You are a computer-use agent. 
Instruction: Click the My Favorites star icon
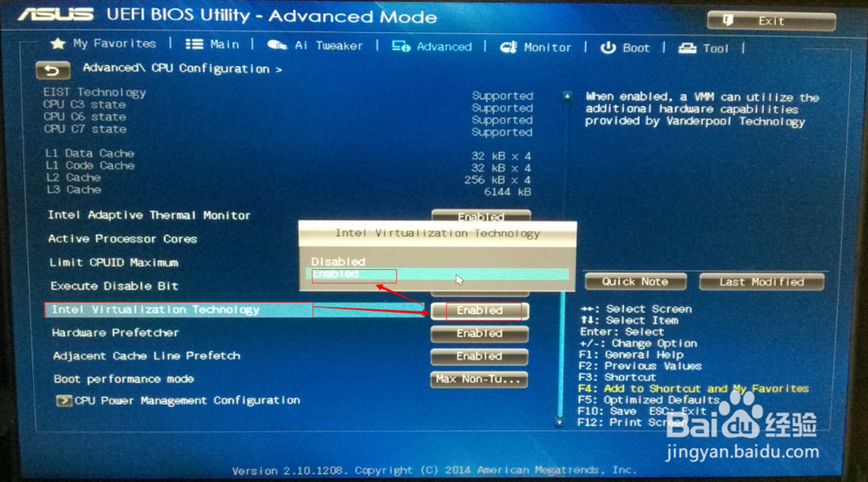tap(57, 43)
